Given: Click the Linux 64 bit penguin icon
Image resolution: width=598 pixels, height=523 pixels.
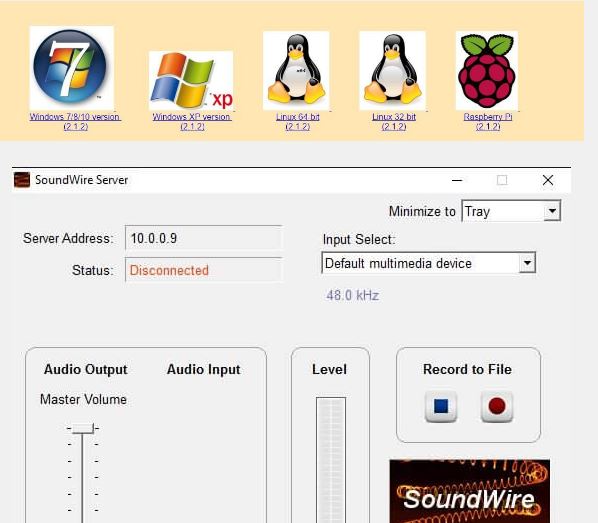Looking at the screenshot, I should tap(296, 71).
